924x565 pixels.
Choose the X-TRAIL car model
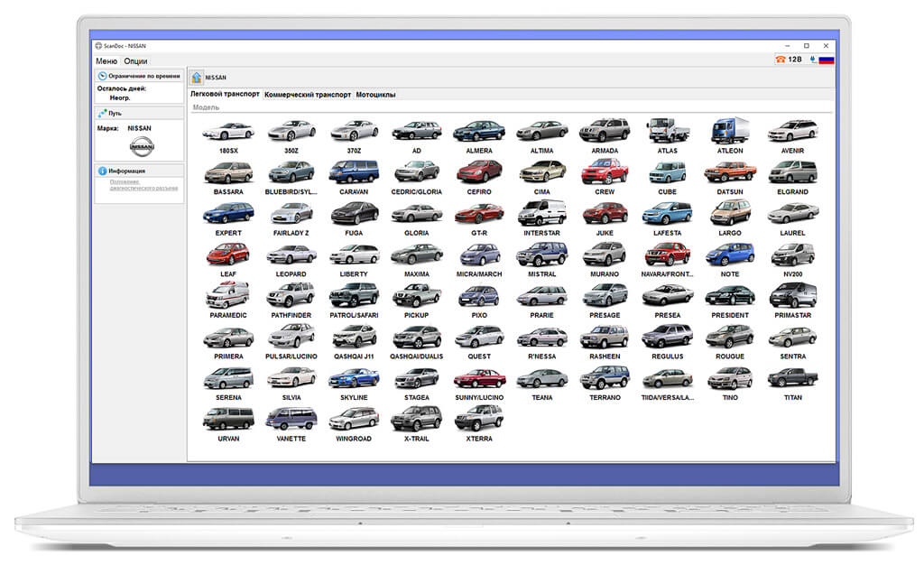[417, 424]
